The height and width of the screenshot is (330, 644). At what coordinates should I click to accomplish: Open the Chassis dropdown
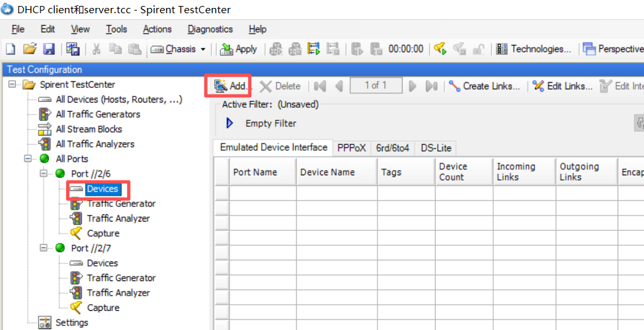(179, 50)
